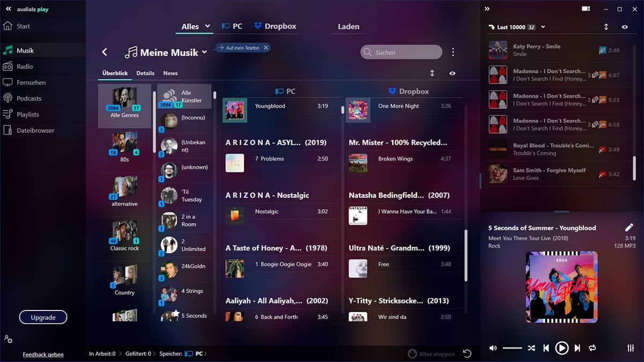Viewport: 644px width, 362px height.
Task: Go back with the left arrow
Action: click(x=105, y=52)
